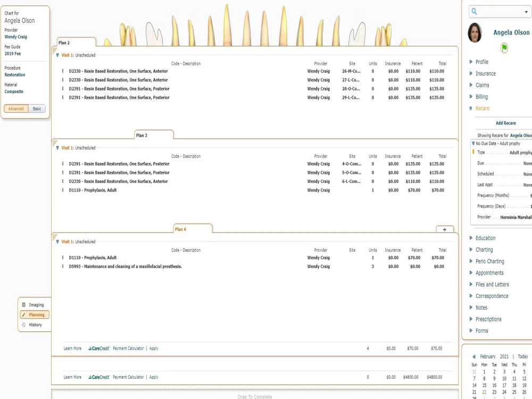This screenshot has height=399, width=532.
Task: Click Apply in the $4800.00 totals row
Action: pyautogui.click(x=154, y=377)
